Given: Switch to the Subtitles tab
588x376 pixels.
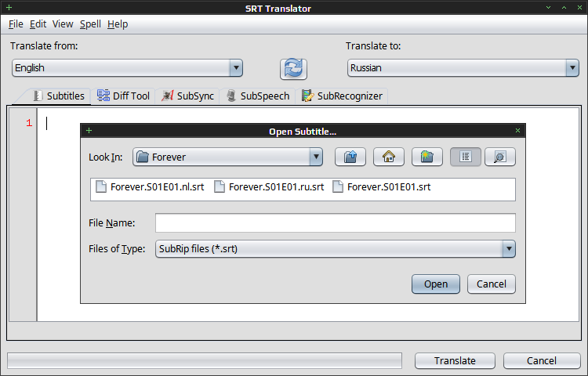Looking at the screenshot, I should tap(60, 96).
